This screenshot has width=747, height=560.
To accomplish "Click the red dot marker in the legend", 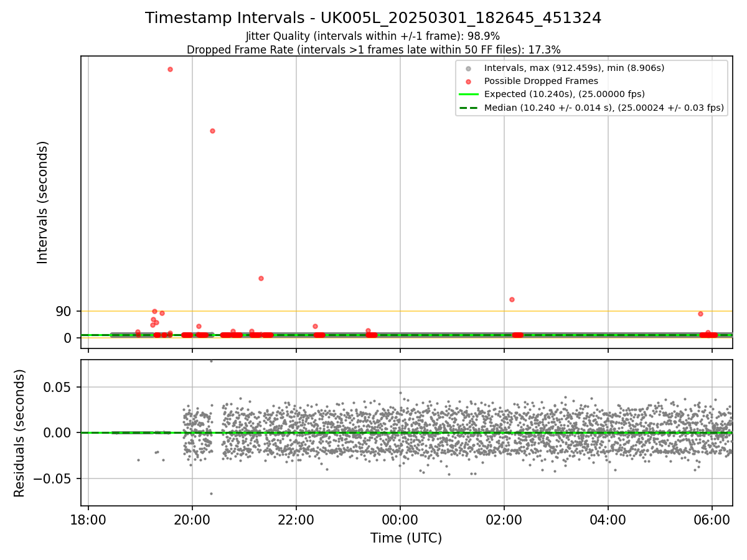I will pos(469,82).
